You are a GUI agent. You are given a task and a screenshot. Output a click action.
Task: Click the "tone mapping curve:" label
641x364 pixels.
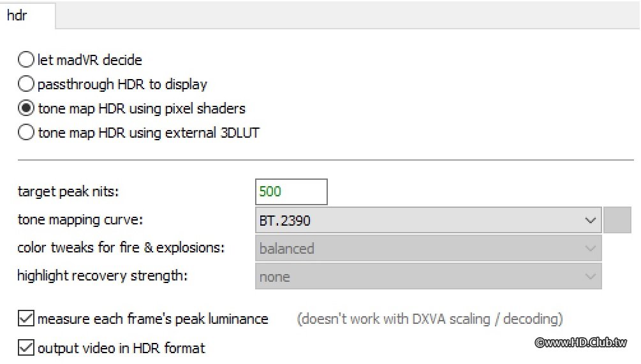tap(80, 220)
